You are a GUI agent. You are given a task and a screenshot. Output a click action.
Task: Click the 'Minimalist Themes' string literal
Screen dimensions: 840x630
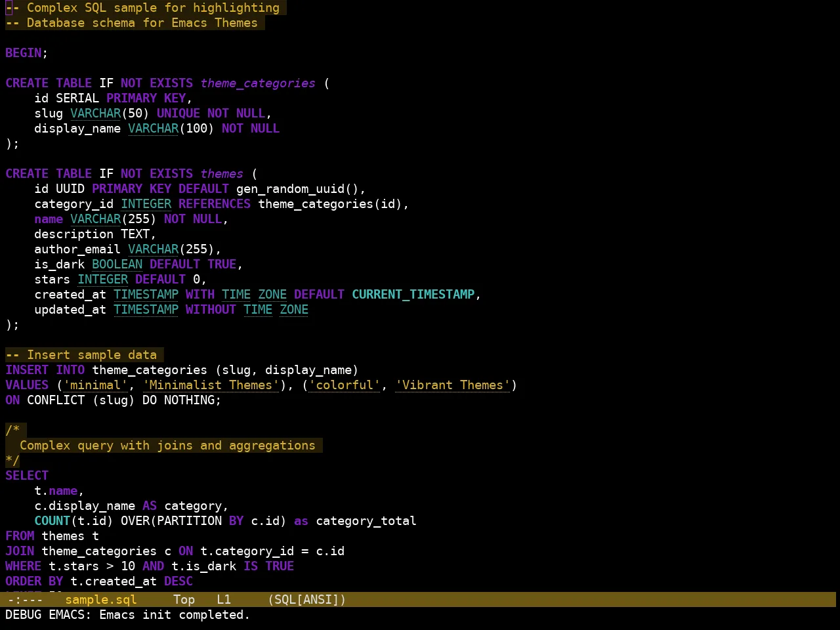click(x=211, y=385)
